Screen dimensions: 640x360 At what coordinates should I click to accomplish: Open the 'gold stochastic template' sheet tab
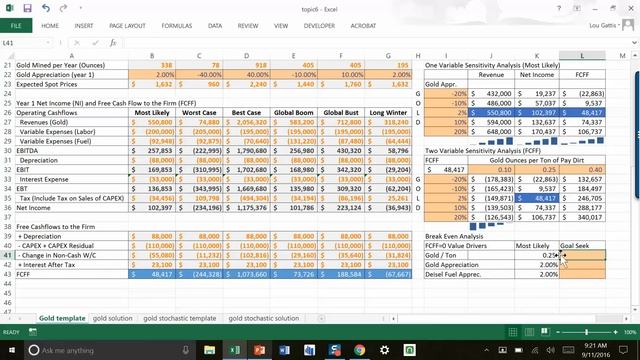tap(180, 318)
